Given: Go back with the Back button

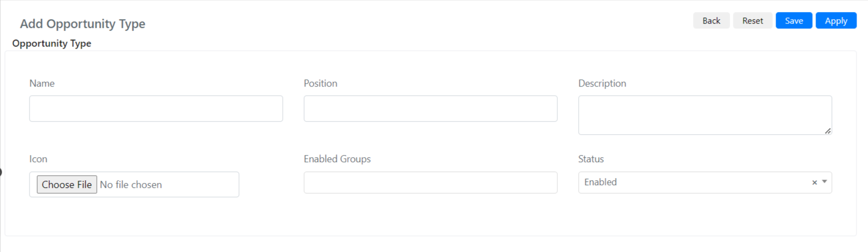Looking at the screenshot, I should point(711,20).
